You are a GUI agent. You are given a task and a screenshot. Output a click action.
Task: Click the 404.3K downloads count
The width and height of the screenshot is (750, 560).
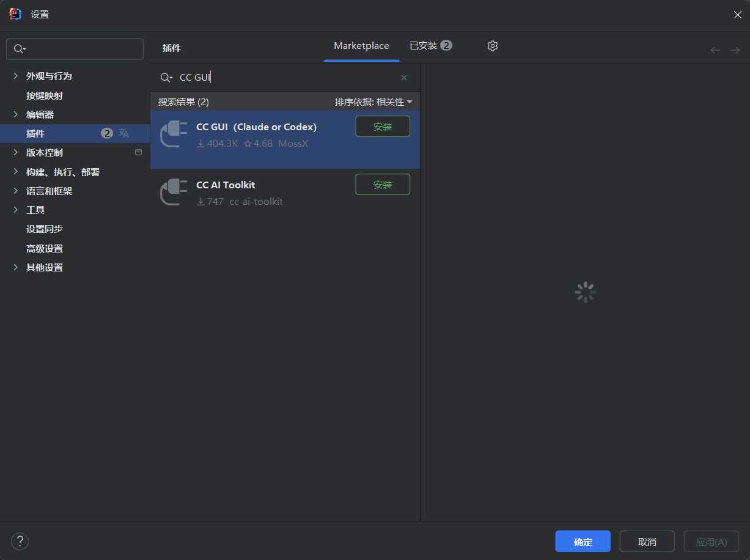pos(218,144)
